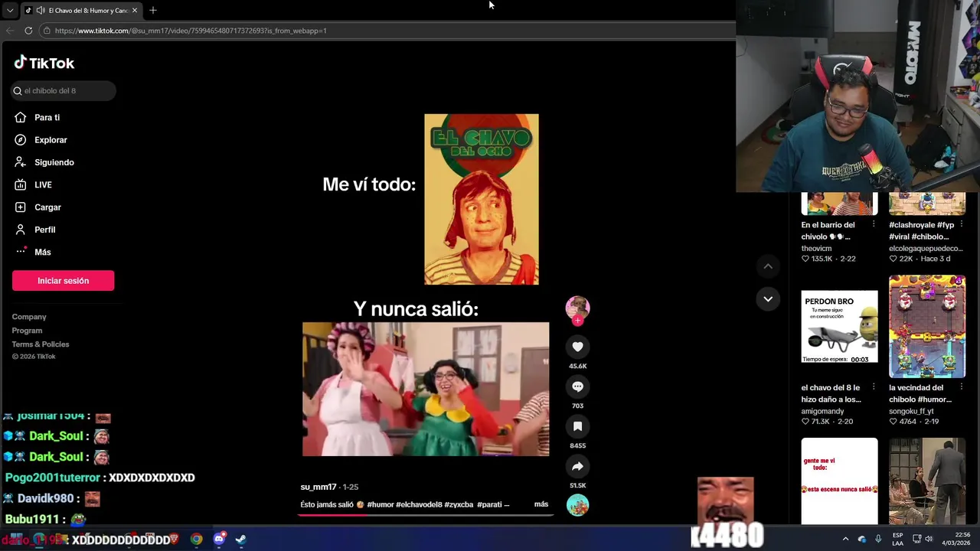Open Terms & Policies link

click(x=41, y=344)
